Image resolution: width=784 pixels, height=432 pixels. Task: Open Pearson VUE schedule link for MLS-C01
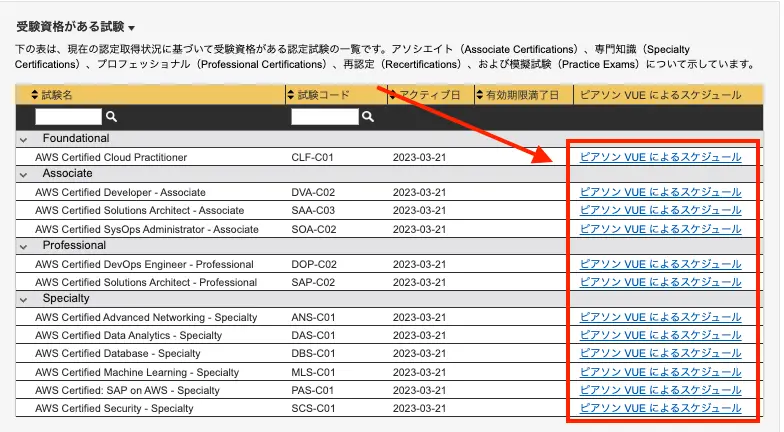click(x=660, y=372)
